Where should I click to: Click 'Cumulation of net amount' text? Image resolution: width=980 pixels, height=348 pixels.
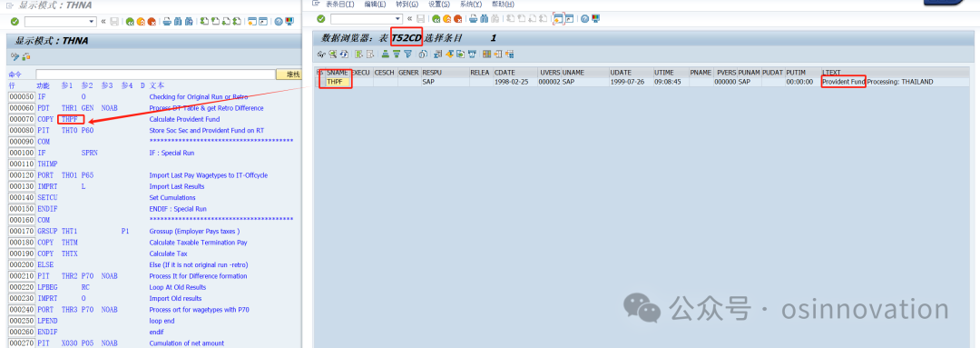click(x=186, y=343)
